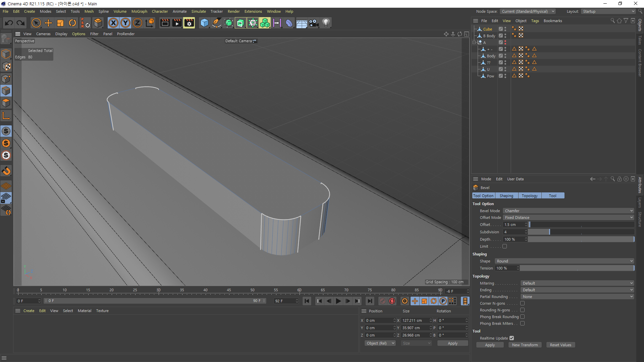The image size is (644, 362).
Task: Toggle the X-axis lock icon
Action: pyautogui.click(x=113, y=23)
